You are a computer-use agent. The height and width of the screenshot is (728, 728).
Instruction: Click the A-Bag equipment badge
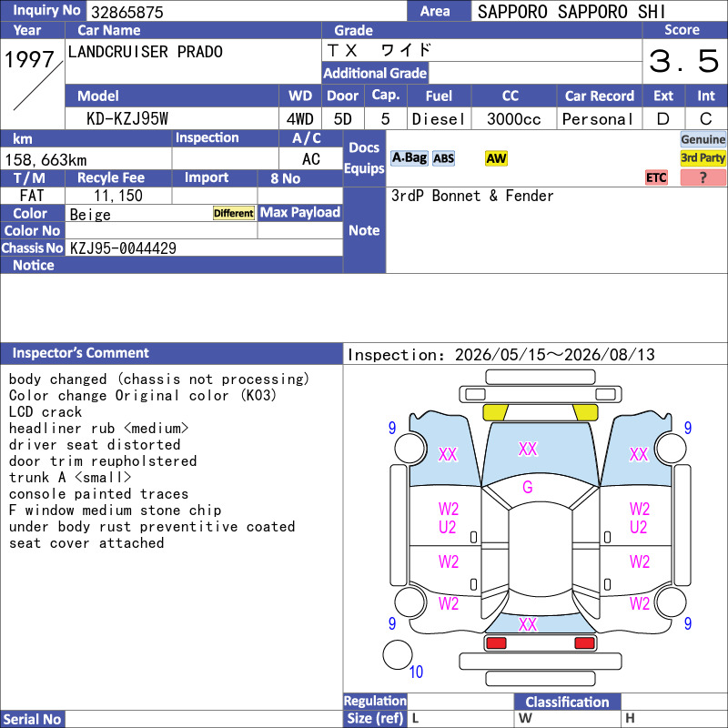tap(409, 158)
